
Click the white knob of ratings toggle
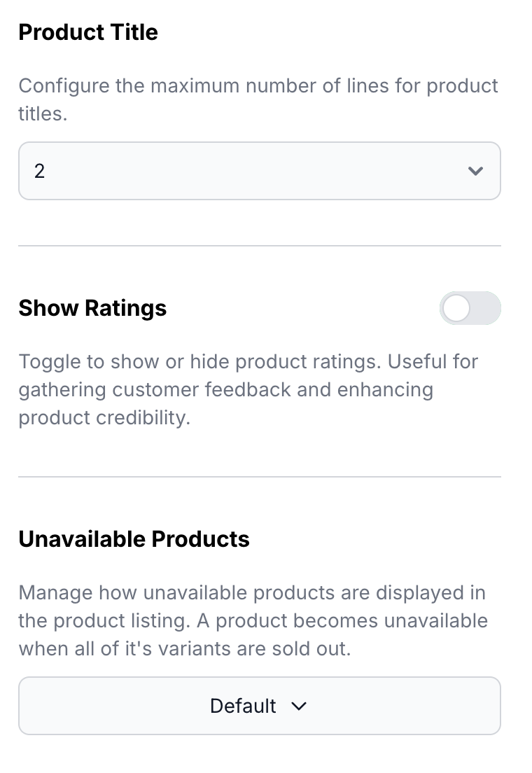coord(456,308)
